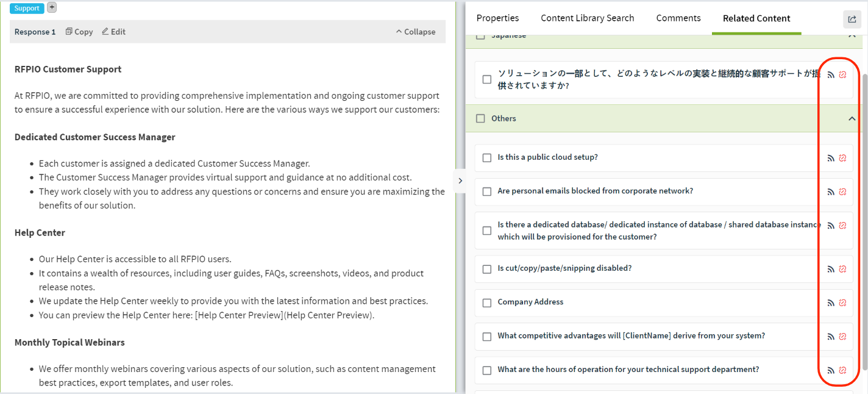868x394 pixels.
Task: Click feed icon for 'hours of operation' technical support row
Action: [831, 370]
